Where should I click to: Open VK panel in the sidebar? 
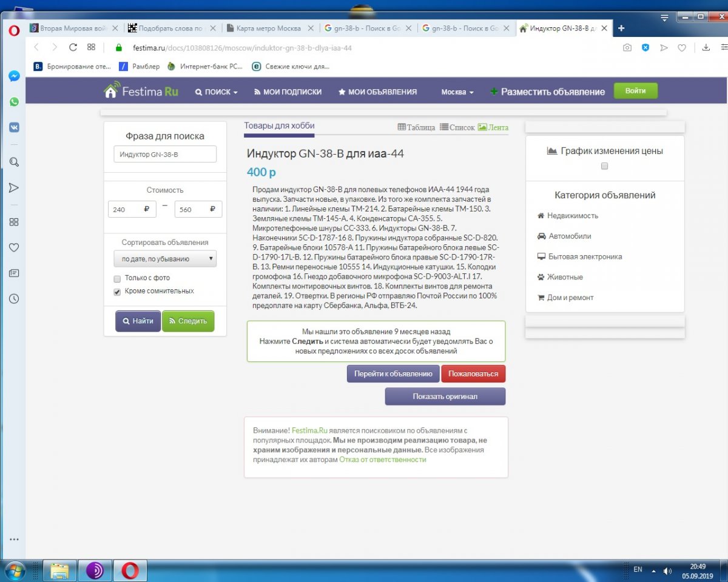tap(14, 127)
